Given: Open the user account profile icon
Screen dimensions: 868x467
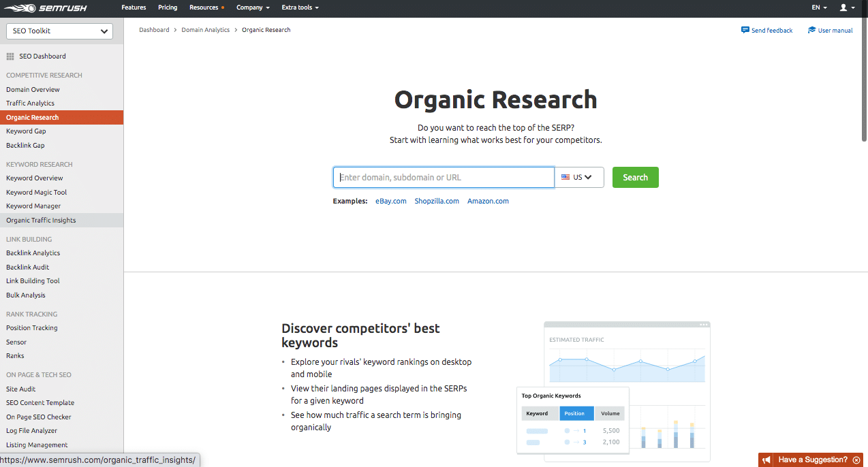Looking at the screenshot, I should pyautogui.click(x=843, y=7).
